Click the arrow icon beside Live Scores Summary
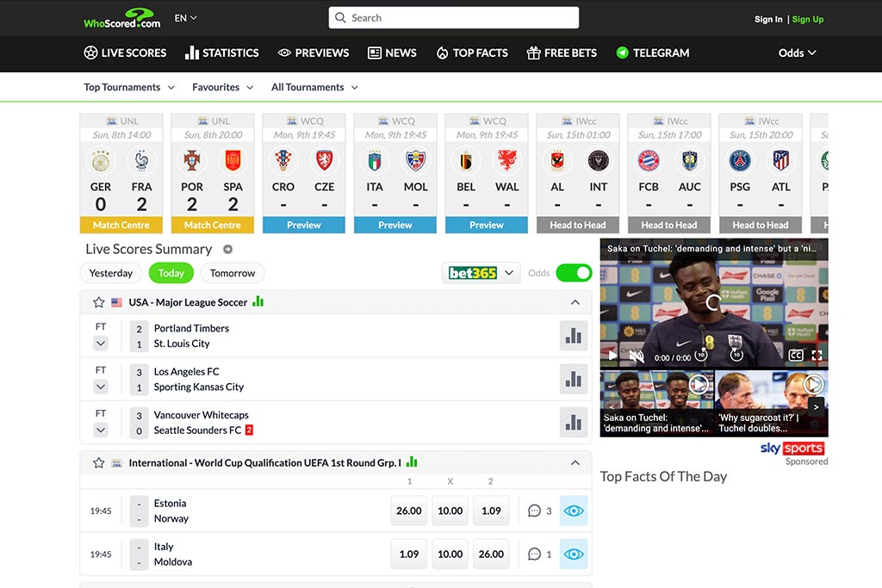The width and height of the screenshot is (882, 588). (228, 250)
